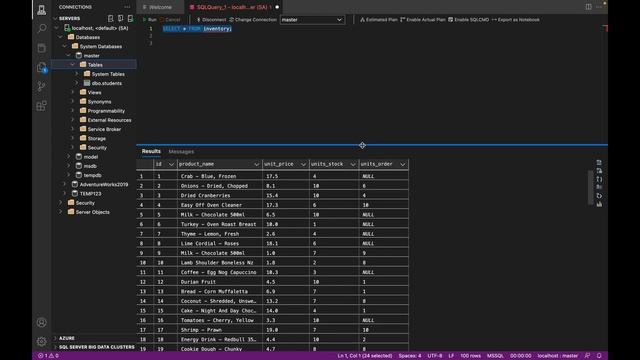Select the tempdb database
The width and height of the screenshot is (640, 360).
(x=93, y=176)
